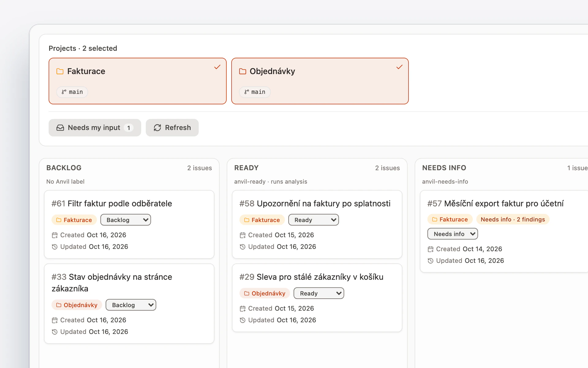Open issue #61 Filtr faktur podle odběratele
Viewport: 588px width, 368px height.
coord(112,204)
